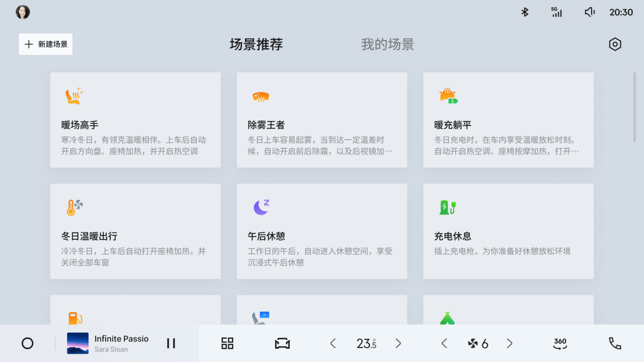Image resolution: width=644 pixels, height=362 pixels.
Task: Open the phone dialer icon
Action: pyautogui.click(x=615, y=343)
